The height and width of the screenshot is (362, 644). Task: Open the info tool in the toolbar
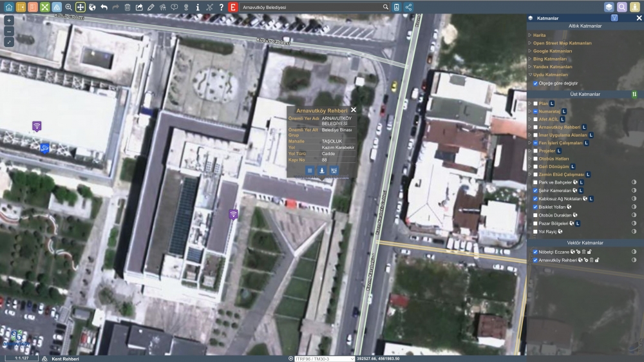(x=198, y=7)
